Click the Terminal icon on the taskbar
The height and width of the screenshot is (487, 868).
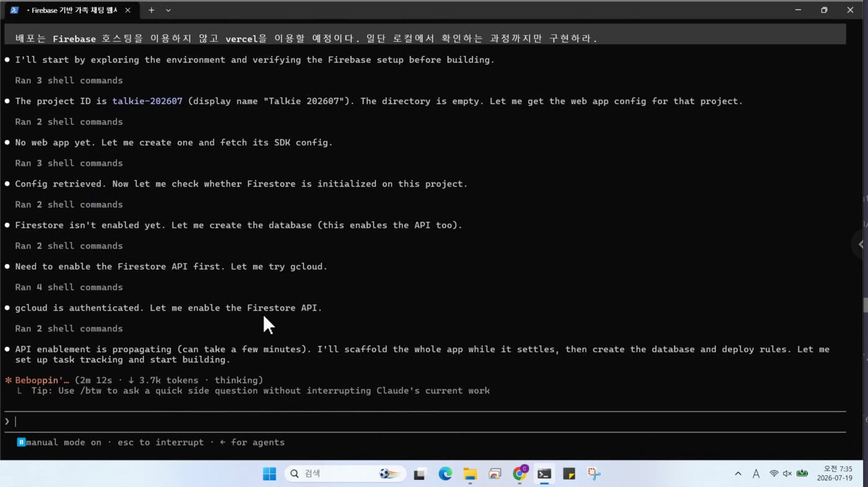[x=544, y=474]
